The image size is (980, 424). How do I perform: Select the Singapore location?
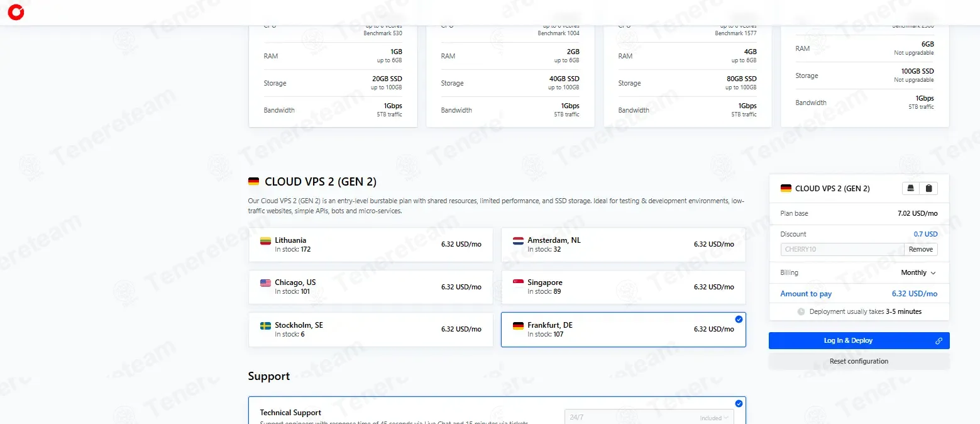624,287
